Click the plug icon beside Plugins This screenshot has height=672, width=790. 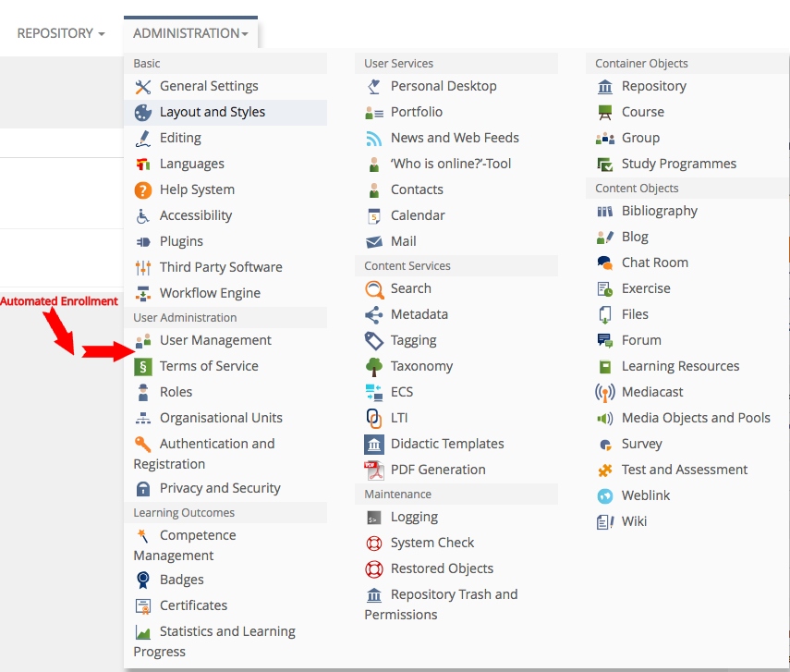tap(143, 242)
